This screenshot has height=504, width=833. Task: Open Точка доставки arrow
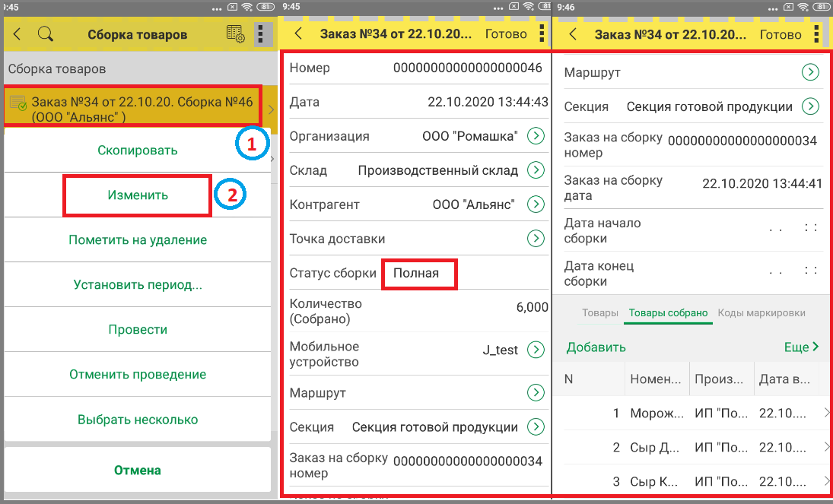(x=536, y=239)
